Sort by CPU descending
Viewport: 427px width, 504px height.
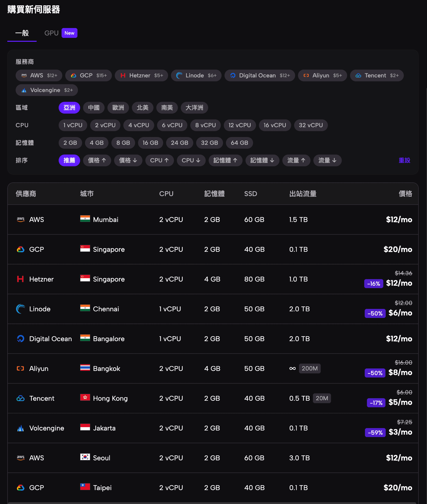pyautogui.click(x=191, y=161)
